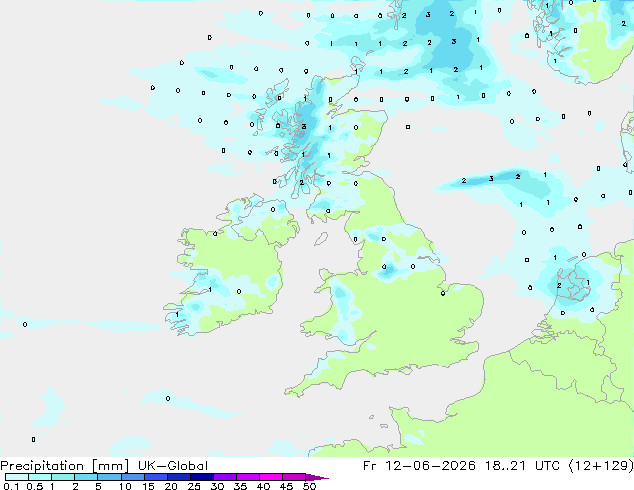Select the legend color for 5 to 10 mm
This screenshot has width=634, height=490.
point(109,477)
